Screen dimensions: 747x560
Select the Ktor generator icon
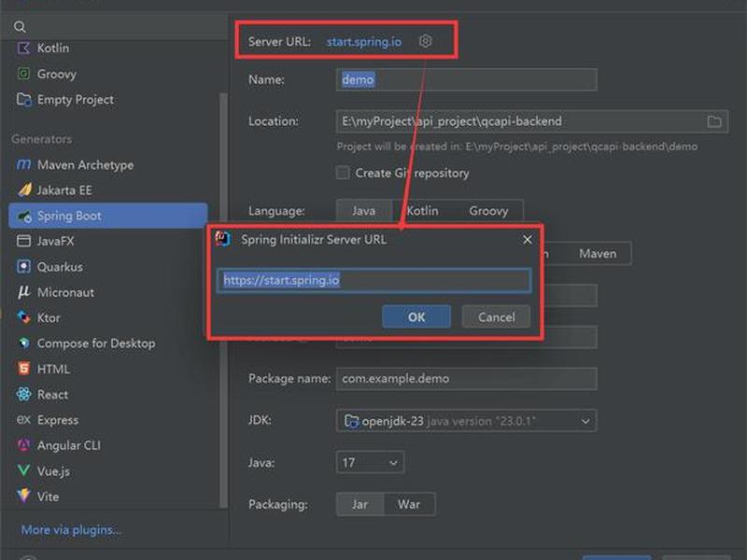(23, 317)
